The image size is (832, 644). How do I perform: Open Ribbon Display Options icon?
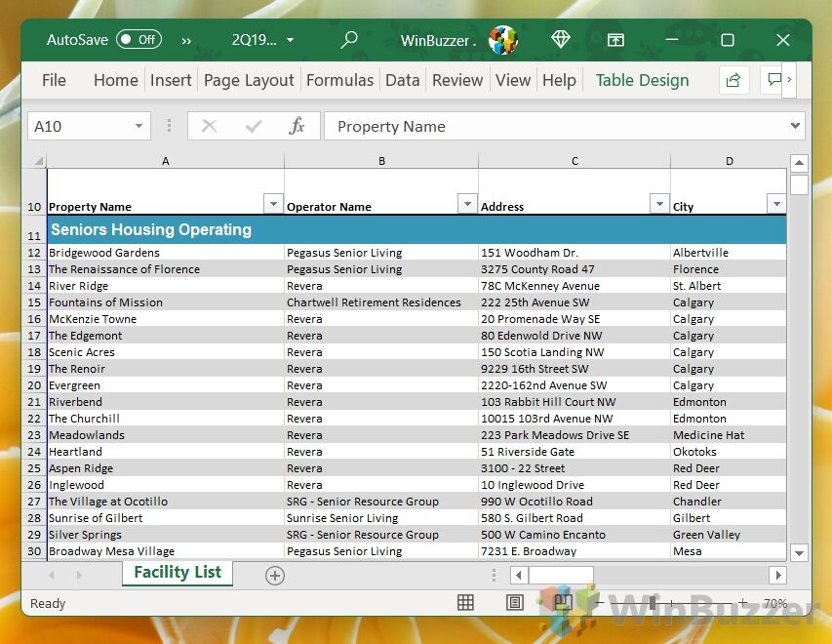point(615,40)
